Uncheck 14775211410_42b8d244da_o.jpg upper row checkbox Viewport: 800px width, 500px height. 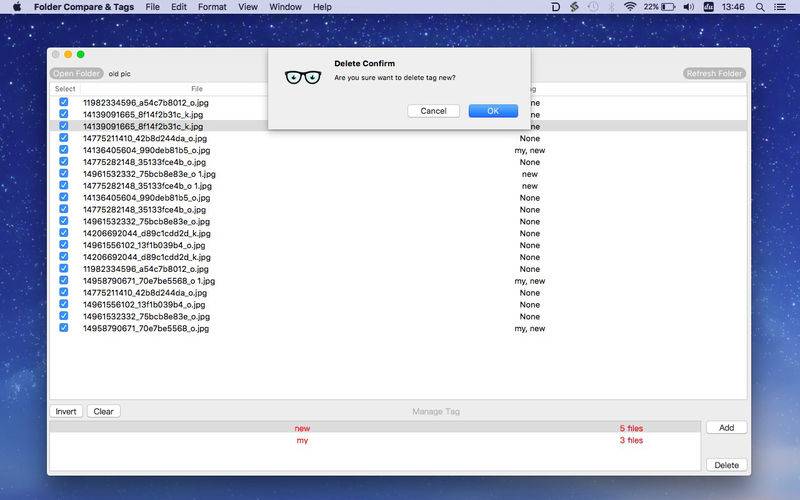[x=64, y=138]
